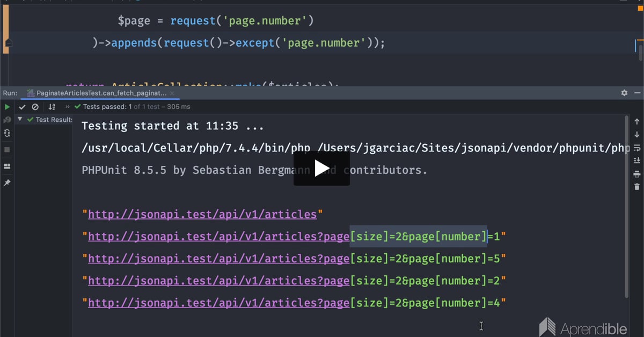Image resolution: width=644 pixels, height=337 pixels.
Task: Close the PaginateArticlesTest run tab
Action: click(x=173, y=93)
